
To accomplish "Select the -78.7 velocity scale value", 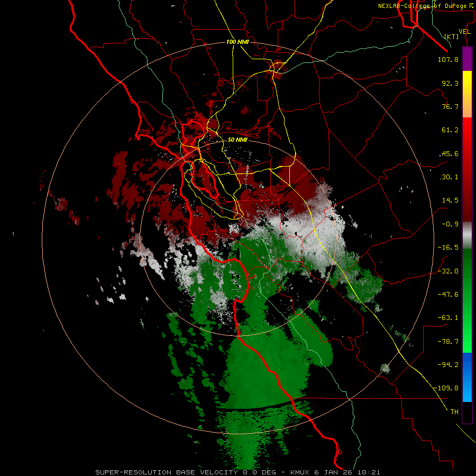I will 448,342.
